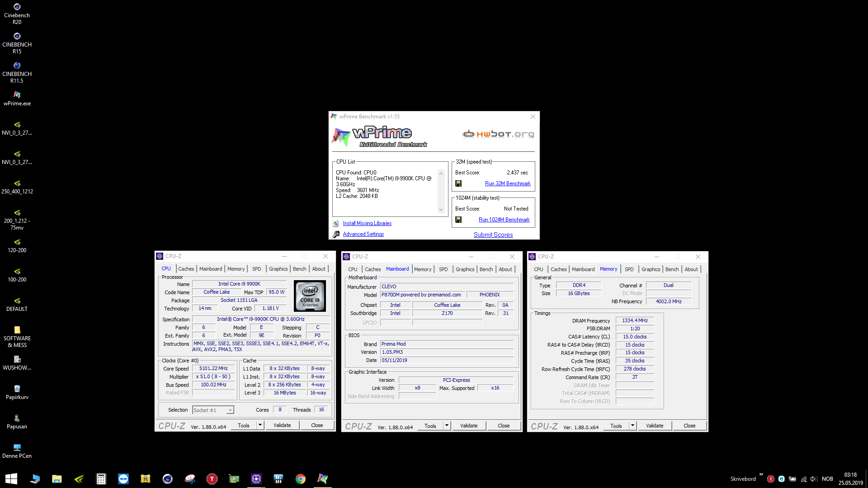Open the Graphics tab in Memory CPU-Z window

[651, 269]
